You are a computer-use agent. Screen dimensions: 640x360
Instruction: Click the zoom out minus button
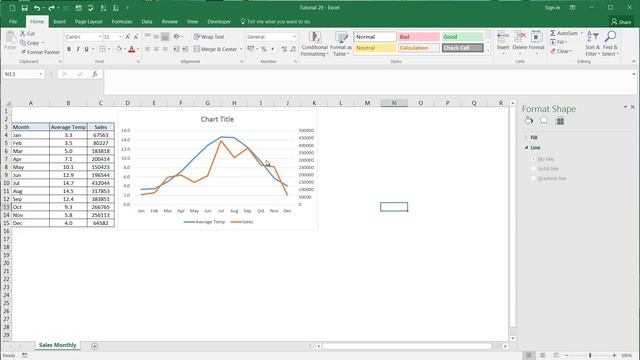pyautogui.click(x=567, y=356)
